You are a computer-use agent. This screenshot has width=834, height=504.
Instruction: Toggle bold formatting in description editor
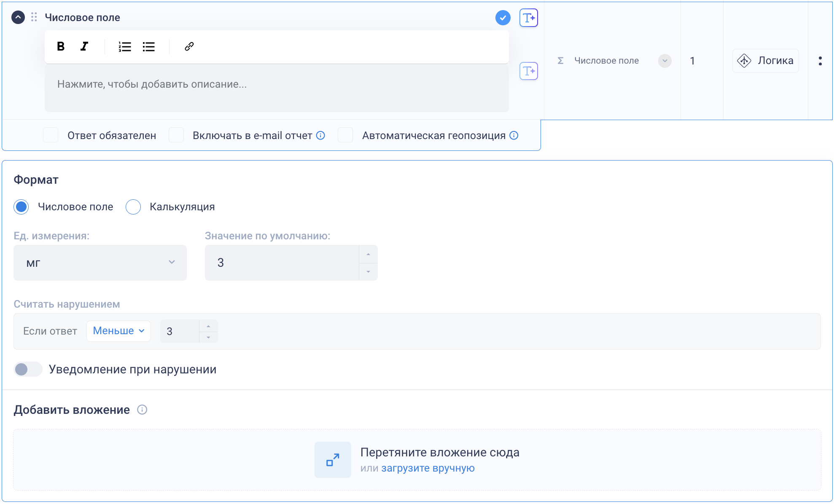pyautogui.click(x=61, y=46)
